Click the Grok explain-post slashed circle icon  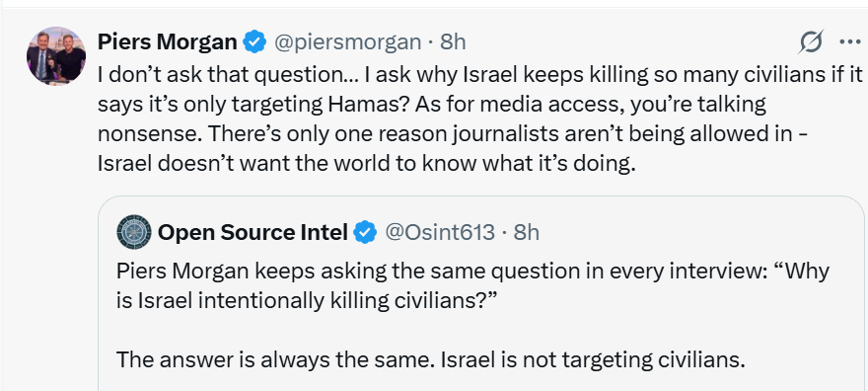[812, 42]
